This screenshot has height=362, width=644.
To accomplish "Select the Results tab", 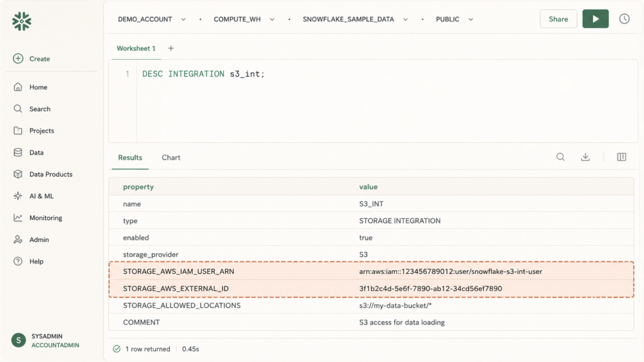I will 130,158.
